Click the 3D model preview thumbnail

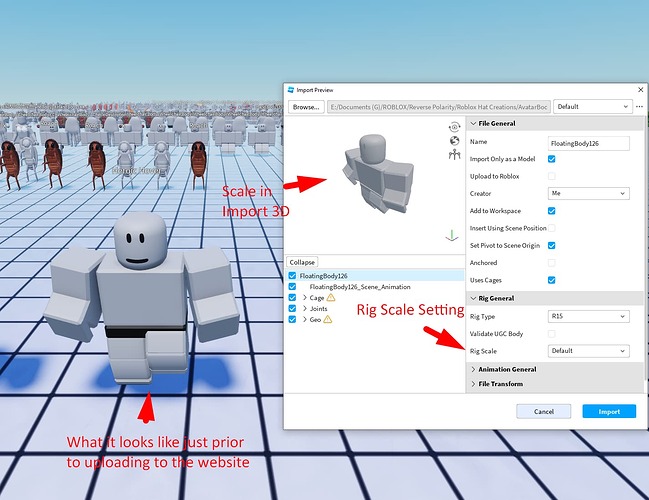click(x=377, y=174)
